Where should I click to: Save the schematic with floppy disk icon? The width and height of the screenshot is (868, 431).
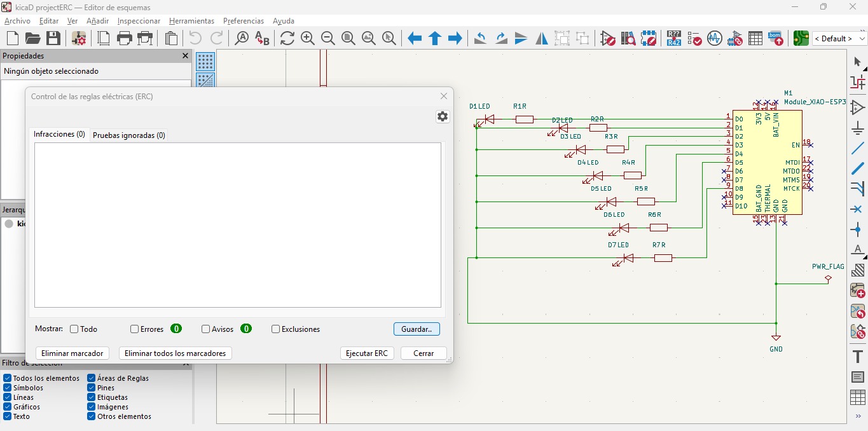pos(53,38)
